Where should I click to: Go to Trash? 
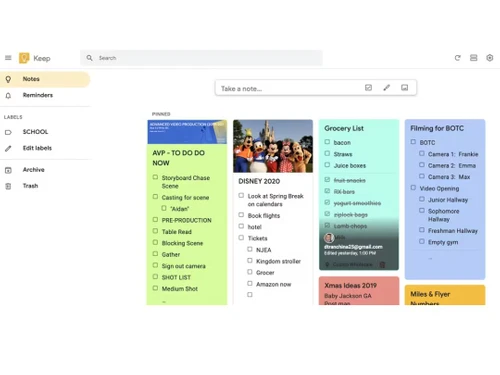pyautogui.click(x=45, y=186)
